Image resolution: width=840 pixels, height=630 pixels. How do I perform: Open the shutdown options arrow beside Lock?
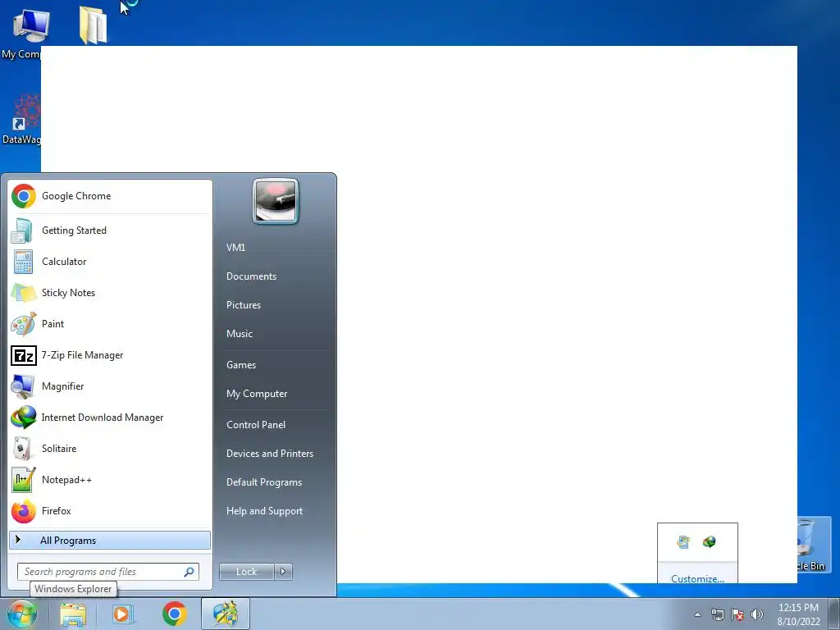283,572
